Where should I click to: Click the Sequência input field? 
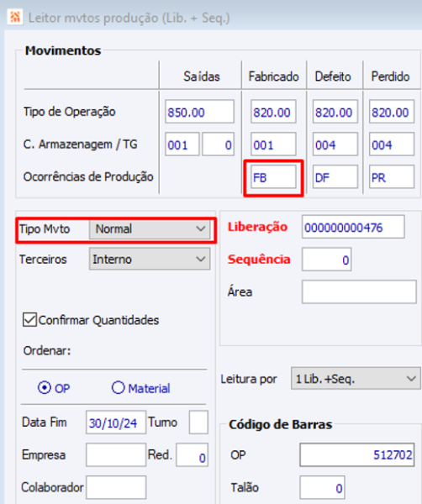pos(326,259)
